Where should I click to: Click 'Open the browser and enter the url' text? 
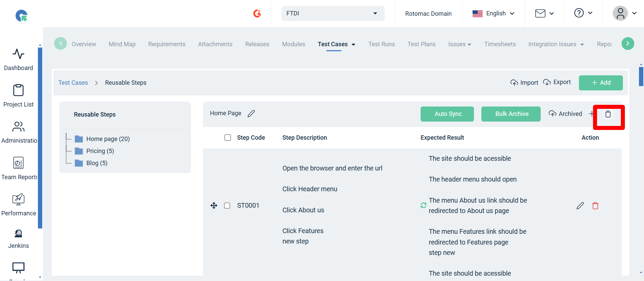click(332, 168)
